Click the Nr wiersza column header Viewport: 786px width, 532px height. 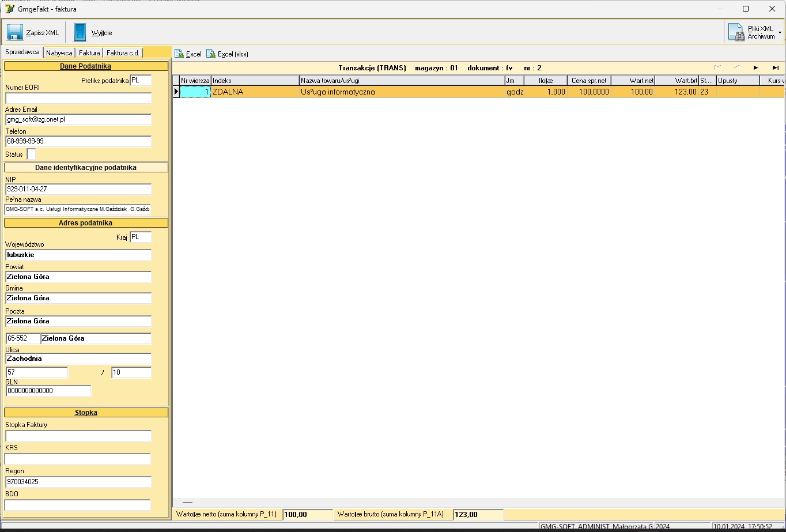[195, 81]
